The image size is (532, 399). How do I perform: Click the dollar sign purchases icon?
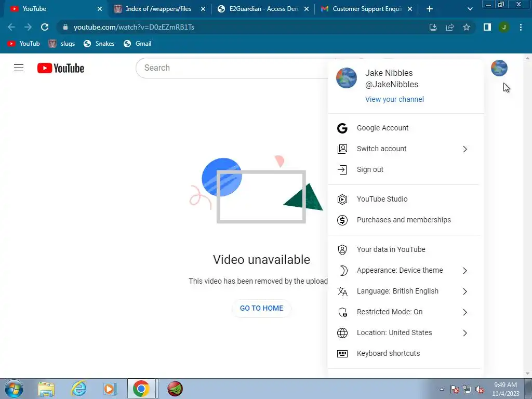pyautogui.click(x=342, y=220)
